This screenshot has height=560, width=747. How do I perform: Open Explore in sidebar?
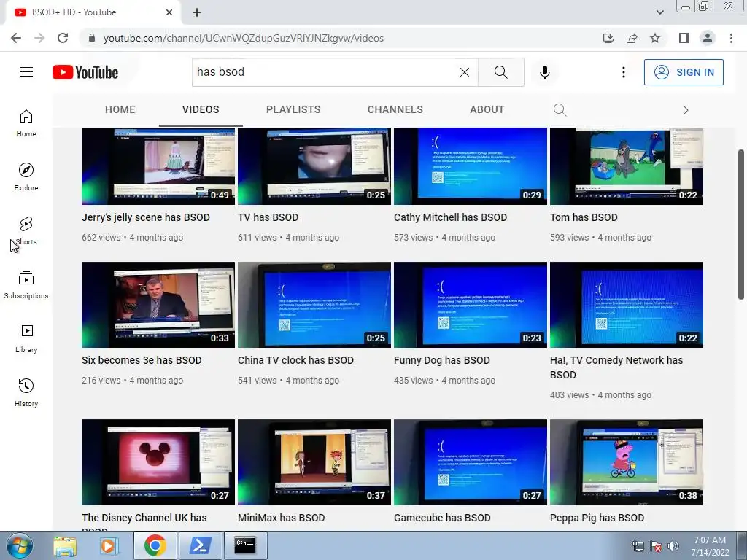pyautogui.click(x=26, y=177)
